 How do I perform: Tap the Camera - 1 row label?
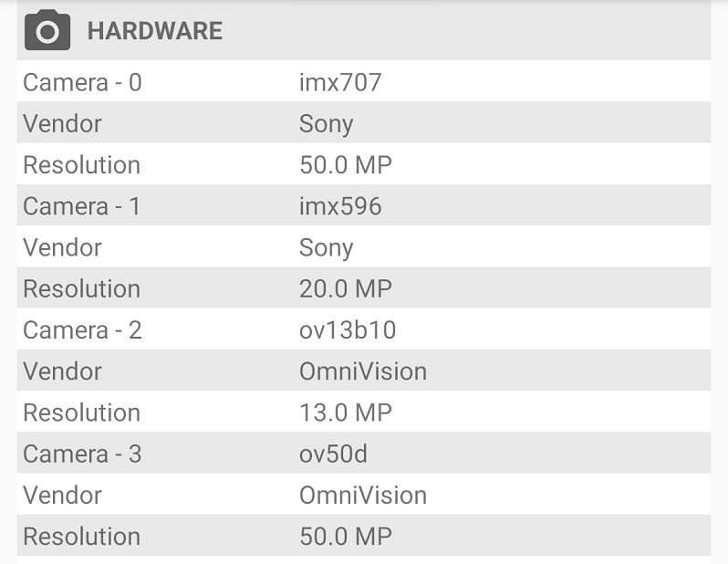(x=82, y=206)
